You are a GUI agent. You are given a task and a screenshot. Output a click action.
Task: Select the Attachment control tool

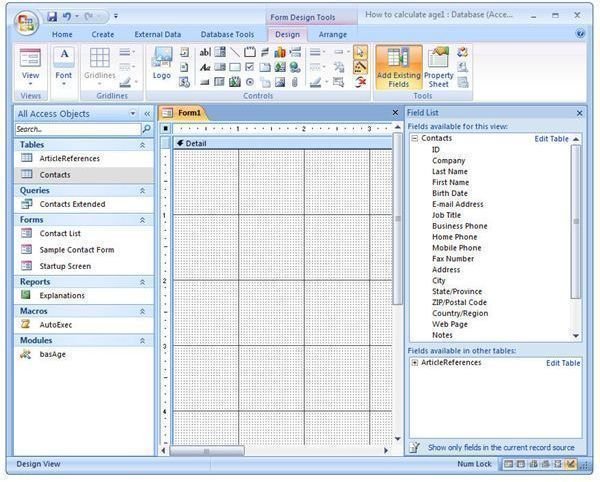pos(295,82)
